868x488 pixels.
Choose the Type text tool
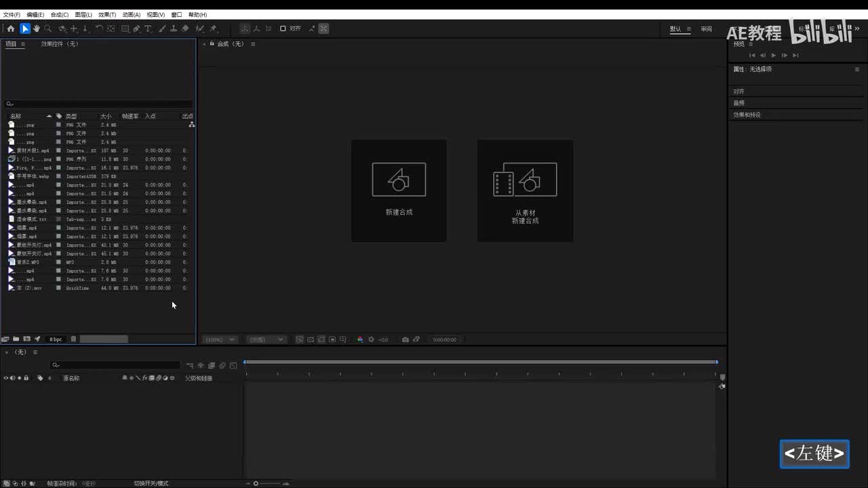pyautogui.click(x=148, y=28)
